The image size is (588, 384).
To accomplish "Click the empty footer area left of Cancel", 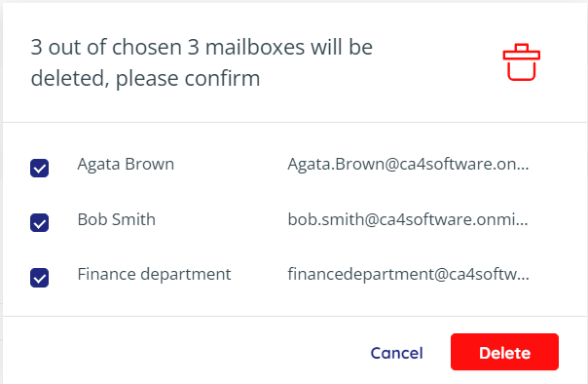I will click(x=184, y=352).
